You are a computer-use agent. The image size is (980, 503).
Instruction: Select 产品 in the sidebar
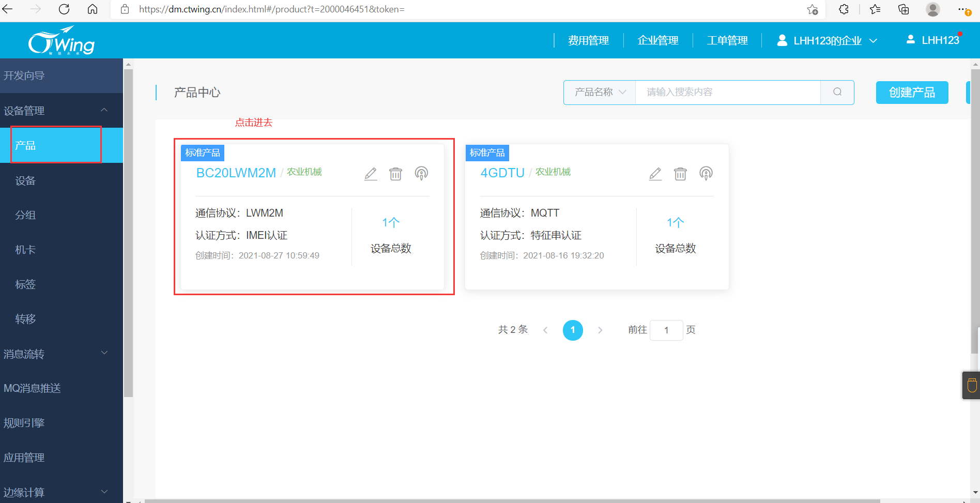tap(62, 145)
